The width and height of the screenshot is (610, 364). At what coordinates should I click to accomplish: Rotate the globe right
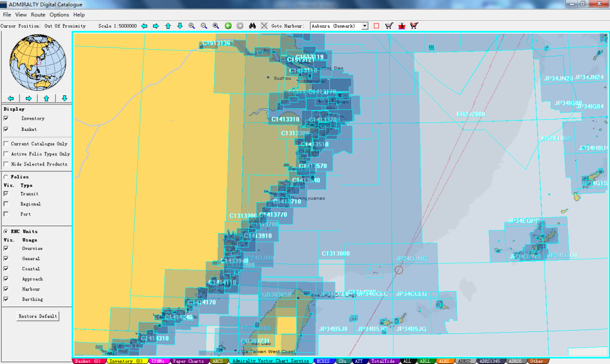point(28,98)
